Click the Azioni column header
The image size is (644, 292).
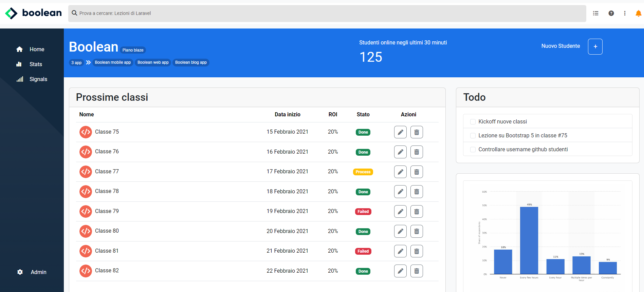point(408,115)
